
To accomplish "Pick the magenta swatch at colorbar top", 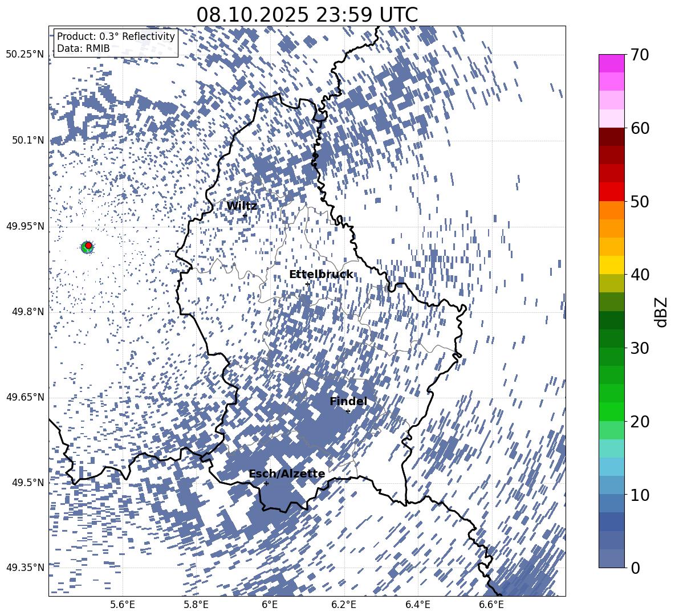I will coord(611,64).
